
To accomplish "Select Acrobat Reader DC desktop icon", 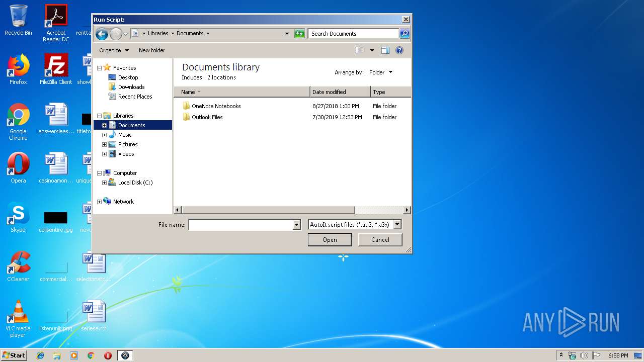I will tap(56, 23).
